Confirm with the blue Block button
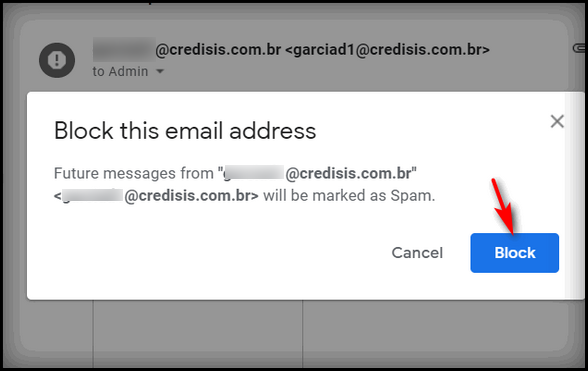The height and width of the screenshot is (371, 588). point(514,253)
